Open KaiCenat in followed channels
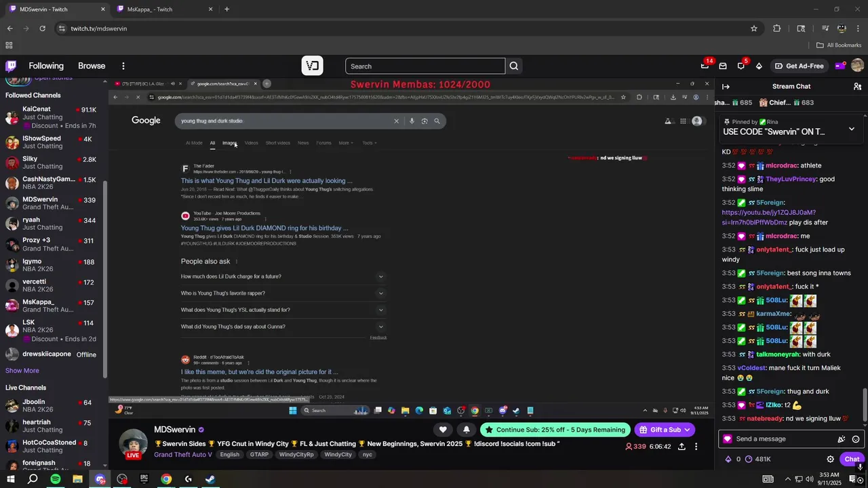 (x=52, y=113)
